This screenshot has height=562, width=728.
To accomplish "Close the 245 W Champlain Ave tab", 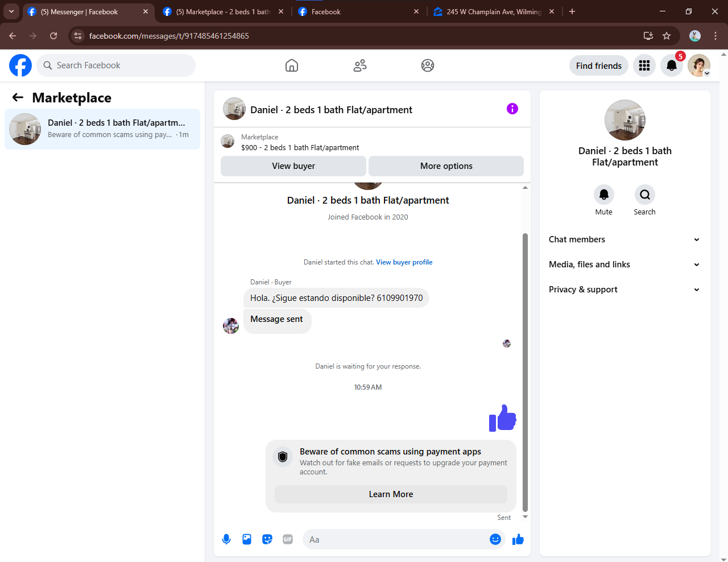I will pyautogui.click(x=552, y=11).
